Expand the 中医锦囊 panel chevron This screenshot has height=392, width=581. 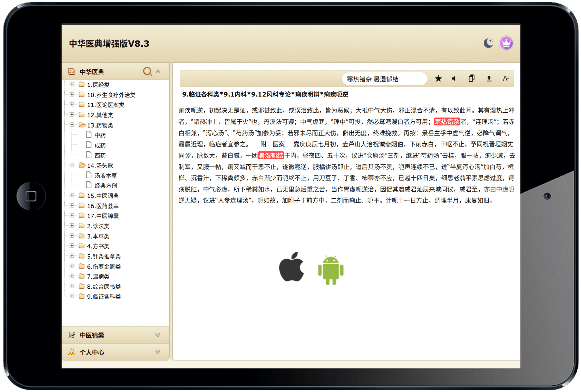[x=158, y=335]
